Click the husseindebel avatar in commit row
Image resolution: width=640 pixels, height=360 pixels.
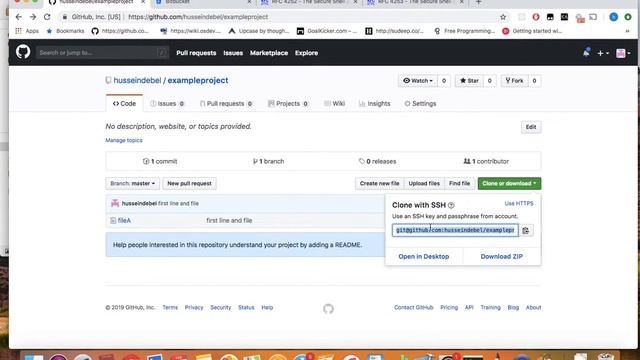115,203
